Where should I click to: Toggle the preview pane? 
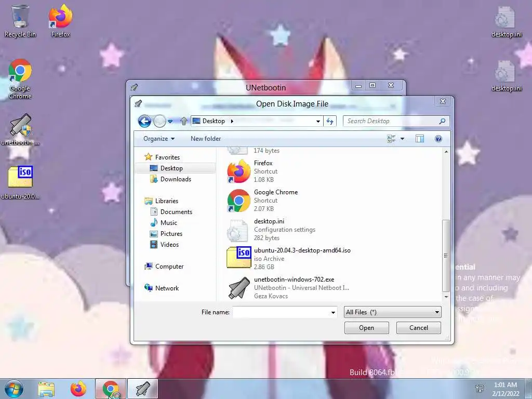coord(420,139)
